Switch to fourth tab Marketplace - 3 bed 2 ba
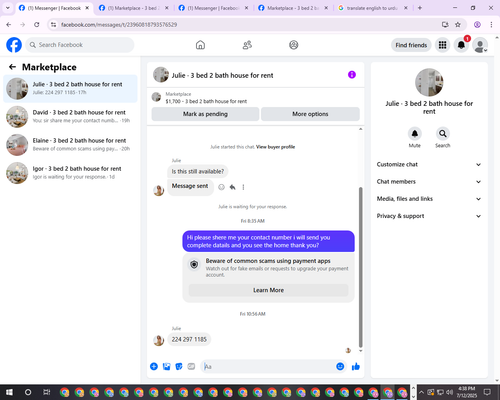The width and height of the screenshot is (500, 400). point(293,8)
